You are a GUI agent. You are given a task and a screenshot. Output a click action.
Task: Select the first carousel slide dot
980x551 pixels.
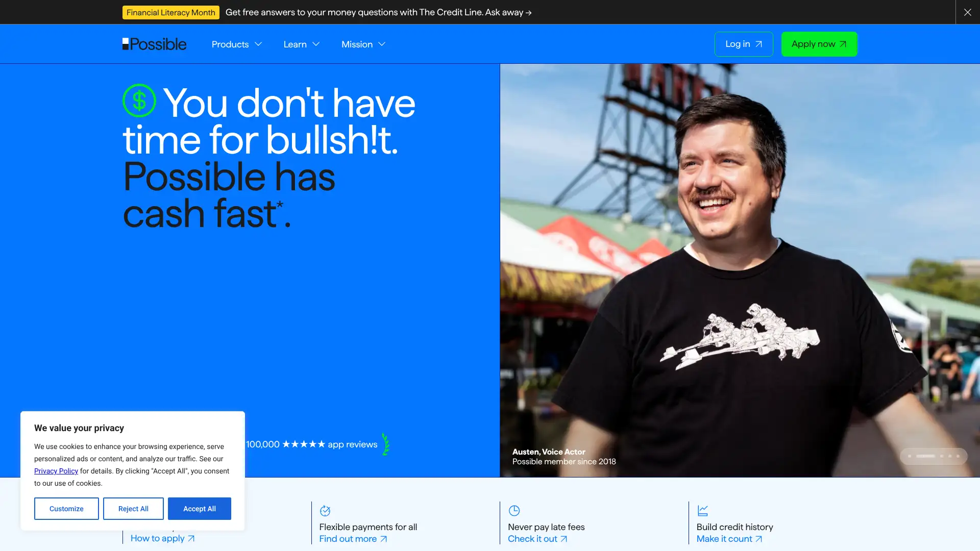click(x=910, y=456)
